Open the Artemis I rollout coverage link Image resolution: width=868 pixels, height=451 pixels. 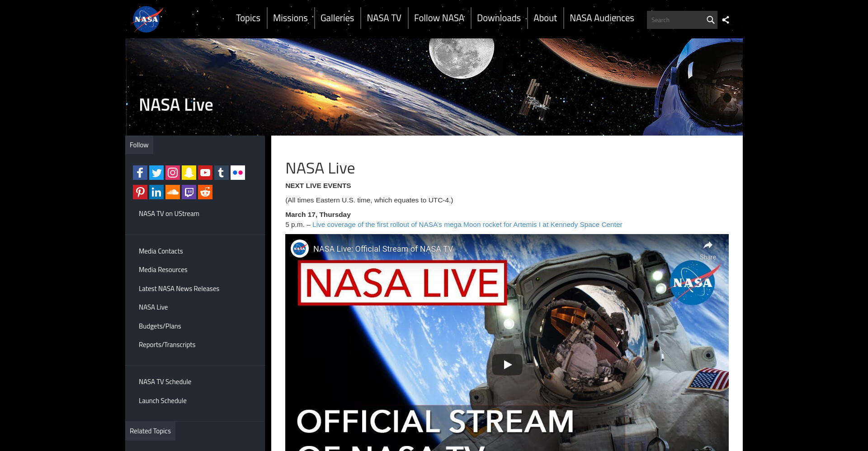tap(467, 225)
